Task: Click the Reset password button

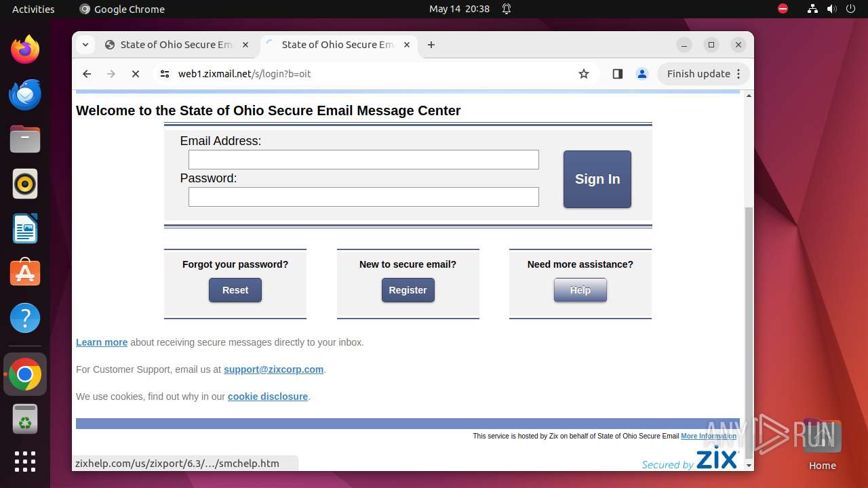Action: coord(235,290)
